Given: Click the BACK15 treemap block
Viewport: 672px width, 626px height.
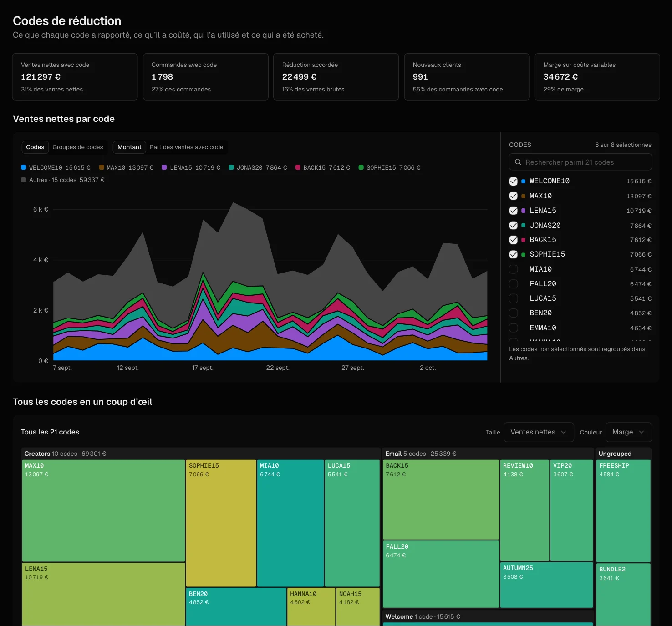Looking at the screenshot, I should (x=441, y=500).
